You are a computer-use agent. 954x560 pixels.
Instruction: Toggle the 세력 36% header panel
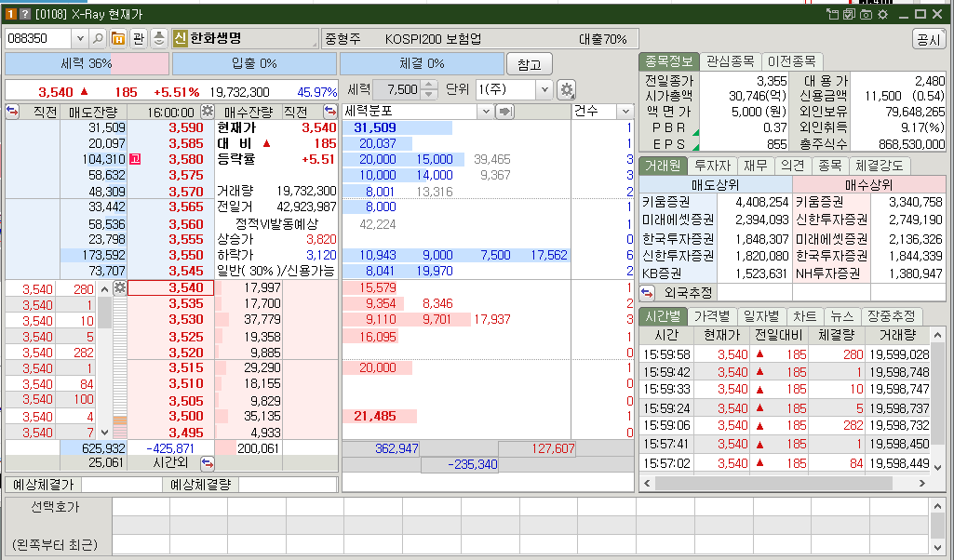coord(87,63)
